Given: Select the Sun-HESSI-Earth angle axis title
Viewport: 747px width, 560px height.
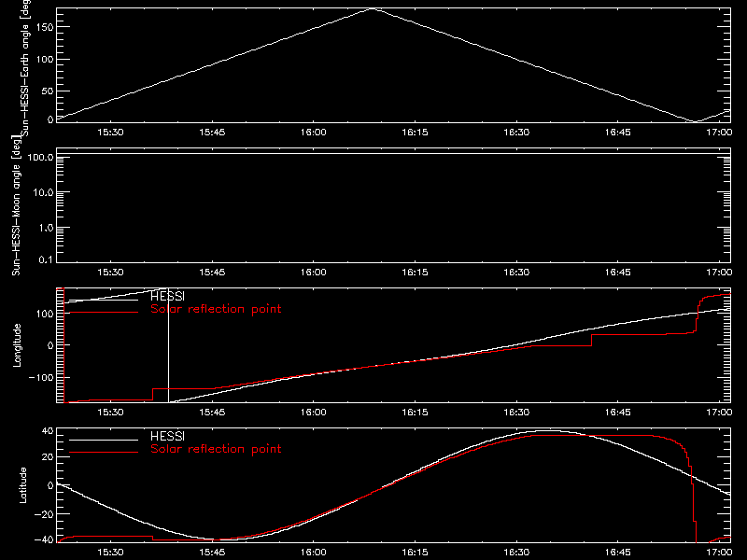Looking at the screenshot, I should [25, 68].
